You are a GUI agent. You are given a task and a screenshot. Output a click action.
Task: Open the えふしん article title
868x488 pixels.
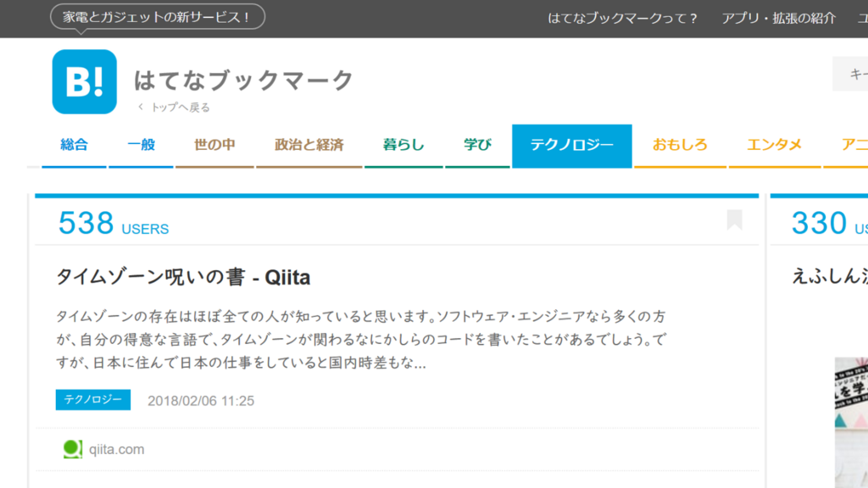(x=829, y=275)
